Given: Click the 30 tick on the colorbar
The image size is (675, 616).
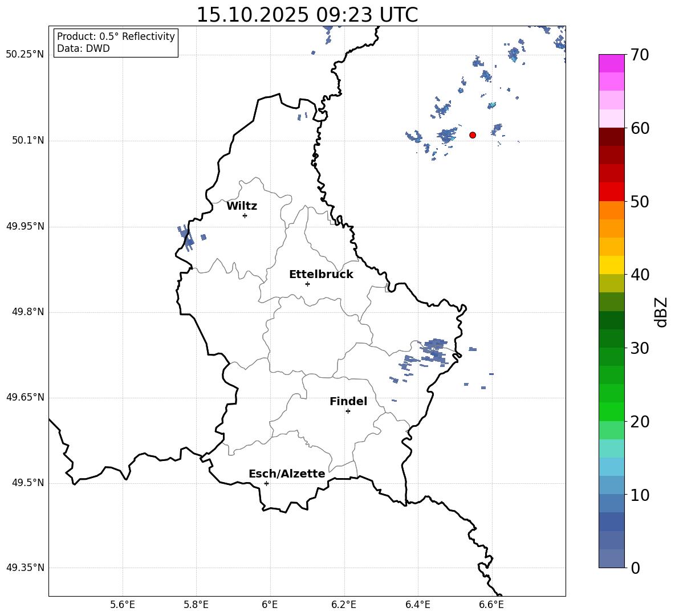Looking at the screenshot, I should pyautogui.click(x=640, y=348).
